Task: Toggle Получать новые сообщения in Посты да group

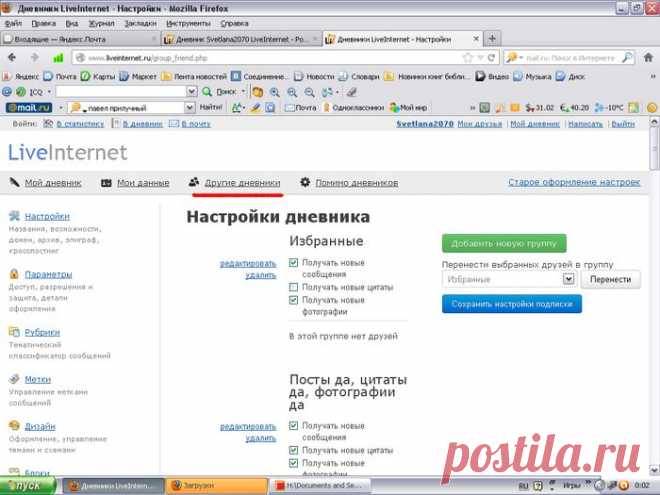Action: click(293, 426)
